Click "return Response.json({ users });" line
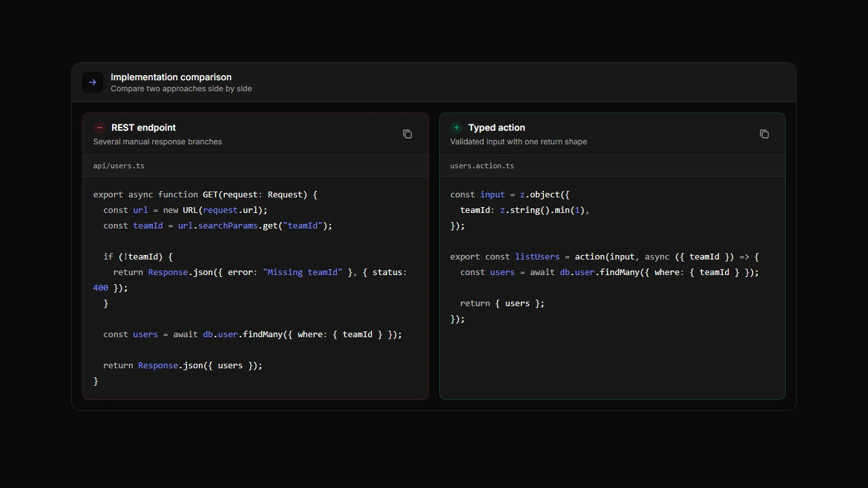The height and width of the screenshot is (488, 868). point(183,366)
